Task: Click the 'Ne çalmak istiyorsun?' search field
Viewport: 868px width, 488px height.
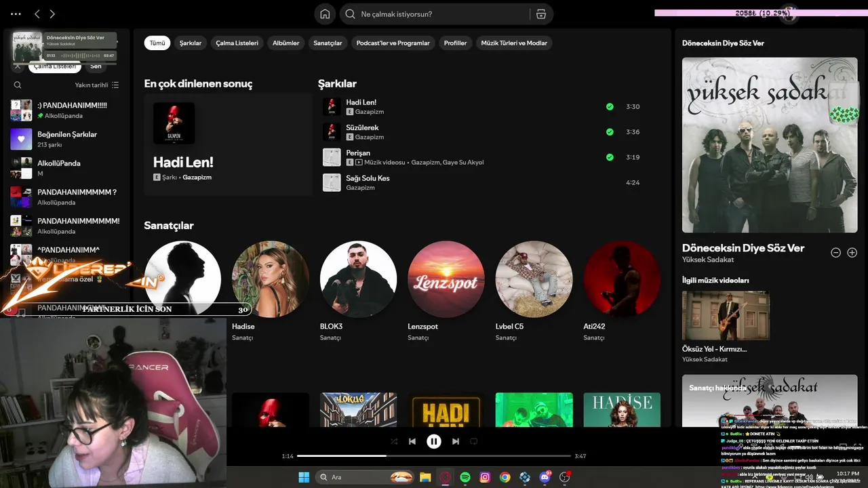Action: click(444, 14)
